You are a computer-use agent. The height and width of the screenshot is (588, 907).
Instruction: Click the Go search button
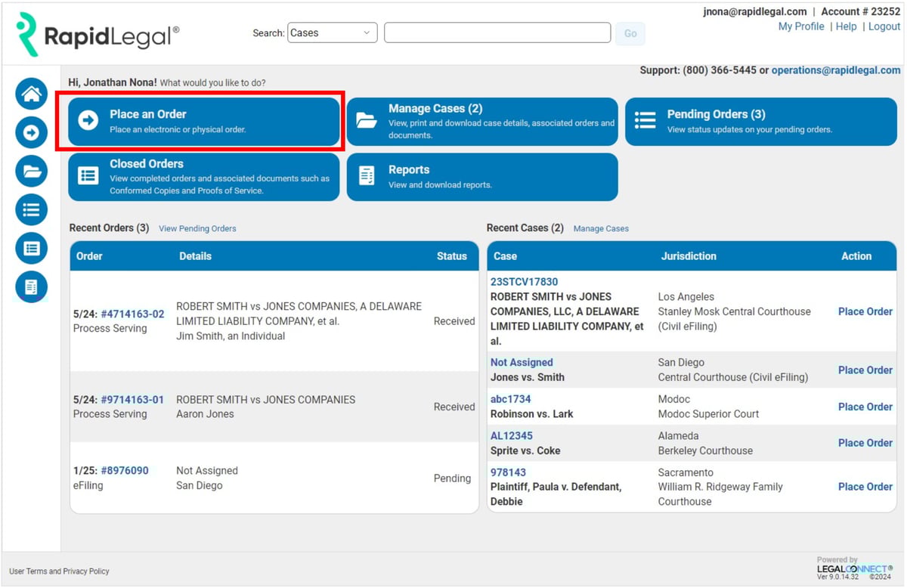[630, 32]
